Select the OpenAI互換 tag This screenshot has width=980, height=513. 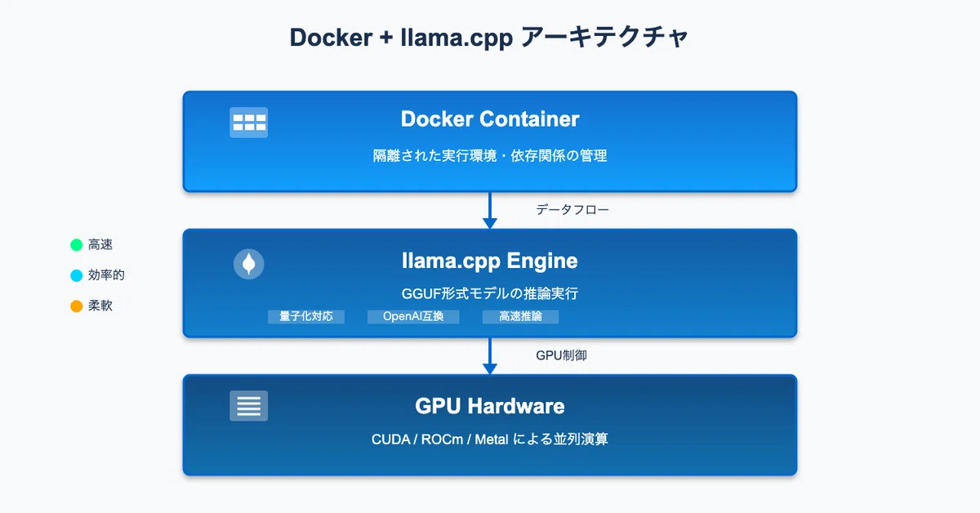coord(413,316)
